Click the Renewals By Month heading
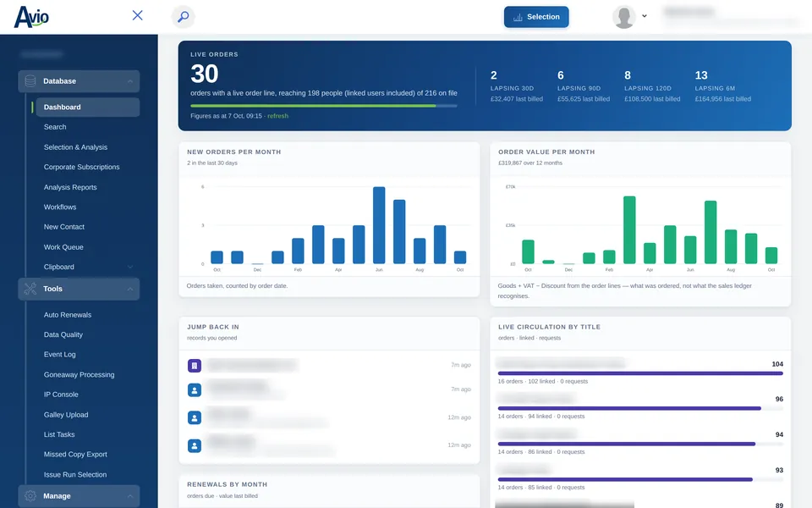The width and height of the screenshot is (812, 508). coord(227,484)
